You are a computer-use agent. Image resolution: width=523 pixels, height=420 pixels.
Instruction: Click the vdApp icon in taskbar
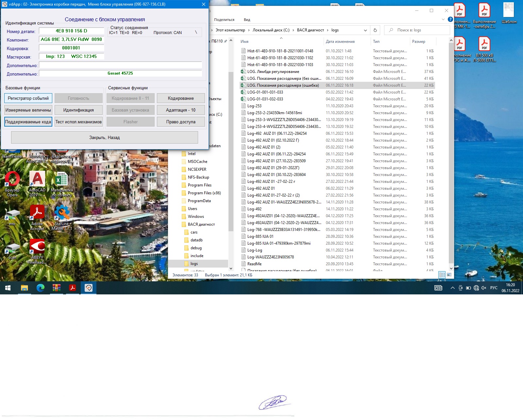coord(89,288)
